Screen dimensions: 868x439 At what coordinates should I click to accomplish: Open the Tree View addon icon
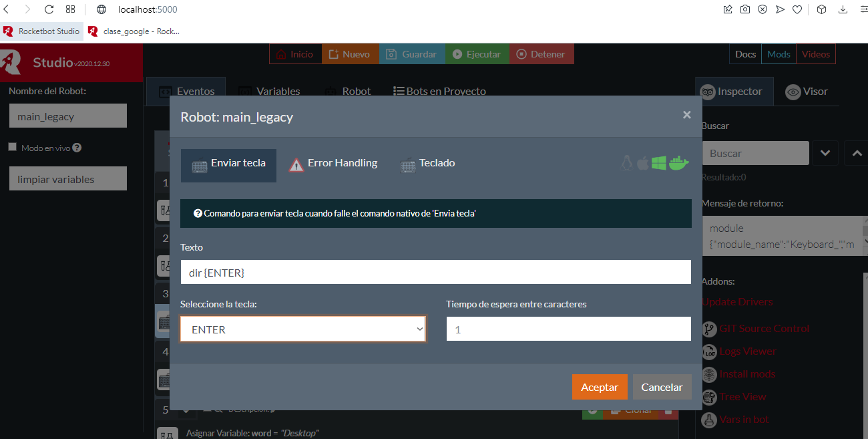(709, 397)
